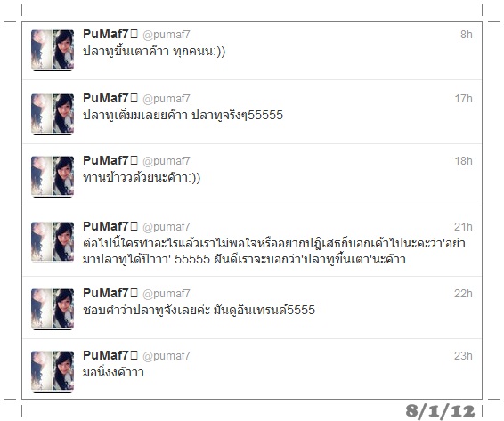Open the 17h timestamp link

[464, 99]
